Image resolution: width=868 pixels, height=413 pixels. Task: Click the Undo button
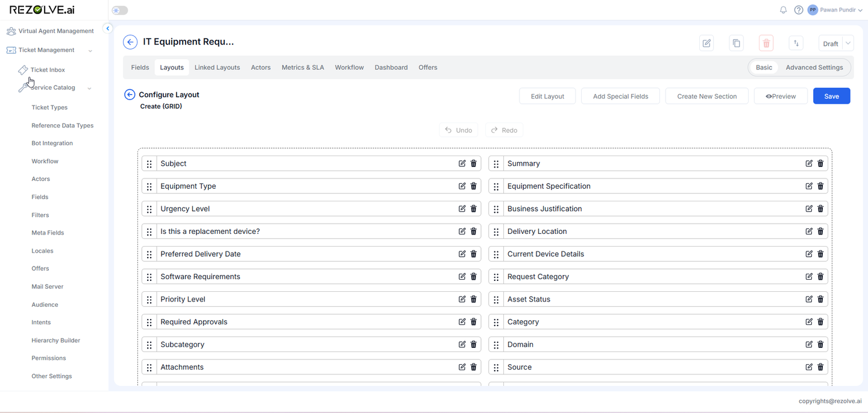click(x=459, y=130)
